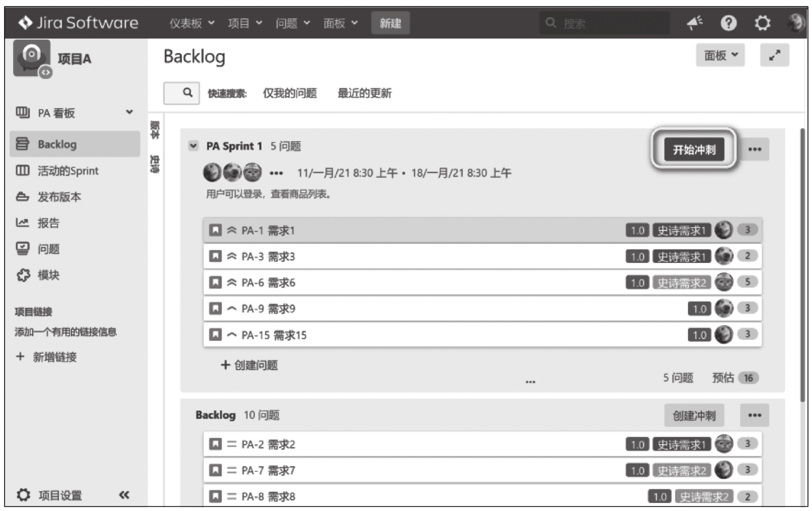This screenshot has height=511, width=812.
Task: Click the PA-8 story type icon
Action: tap(215, 496)
